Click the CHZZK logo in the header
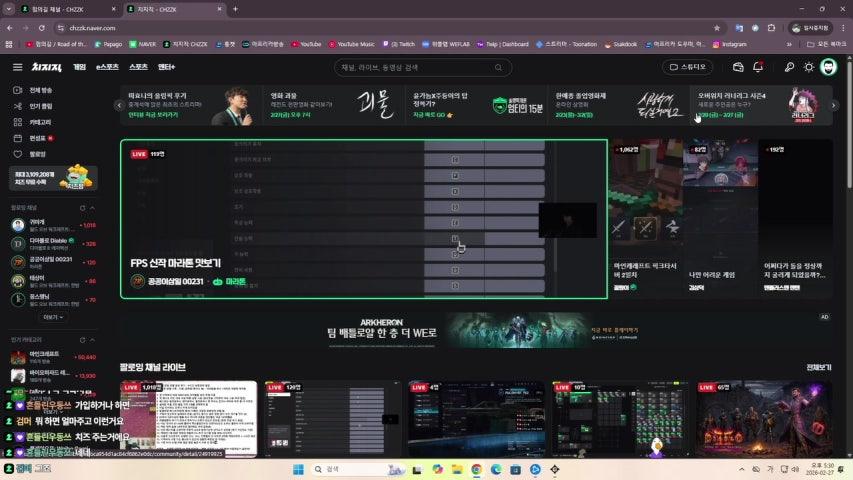 point(46,67)
